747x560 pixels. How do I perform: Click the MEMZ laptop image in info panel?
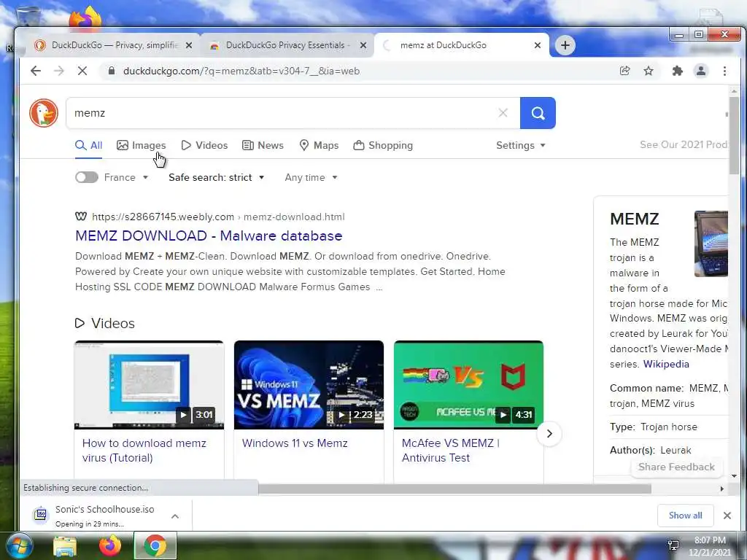711,244
